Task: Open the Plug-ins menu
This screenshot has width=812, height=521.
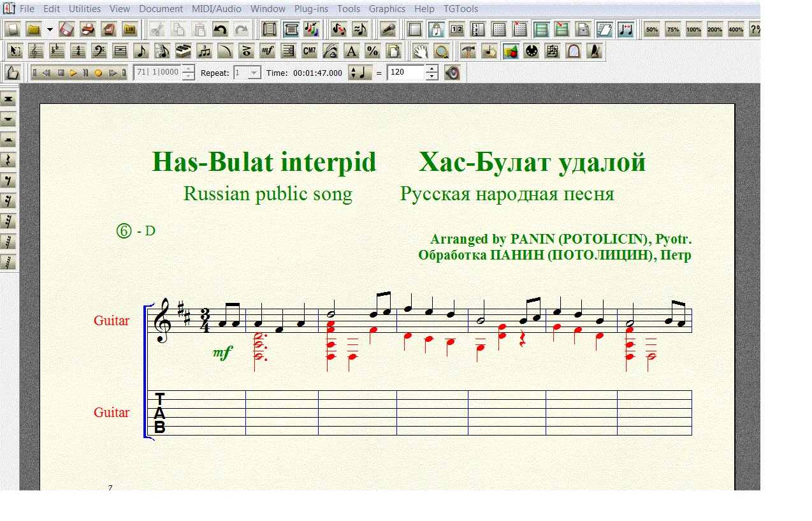Action: click(x=311, y=9)
